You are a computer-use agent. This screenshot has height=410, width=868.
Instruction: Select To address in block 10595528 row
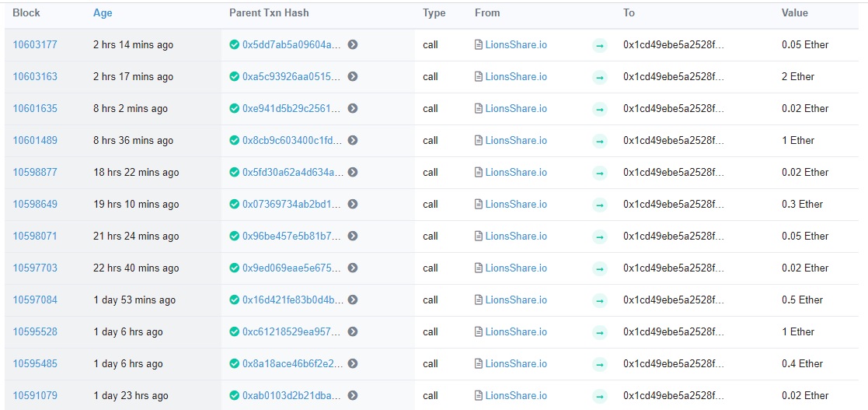pos(673,332)
